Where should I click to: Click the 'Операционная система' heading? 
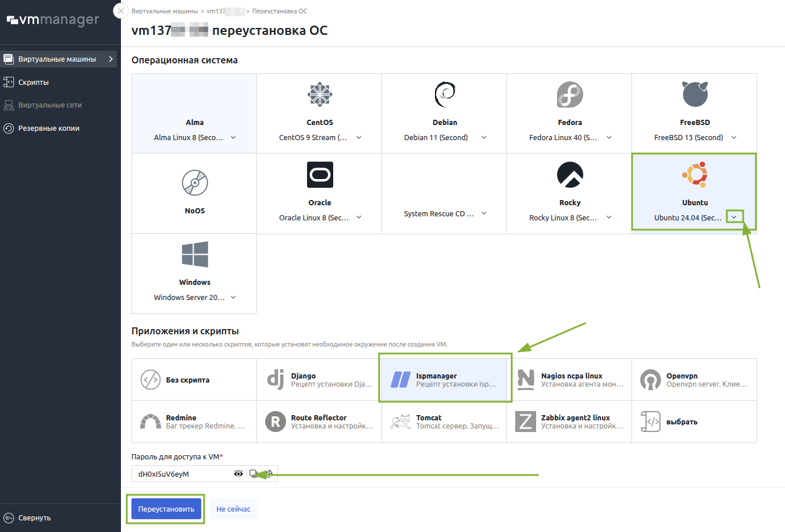point(184,60)
